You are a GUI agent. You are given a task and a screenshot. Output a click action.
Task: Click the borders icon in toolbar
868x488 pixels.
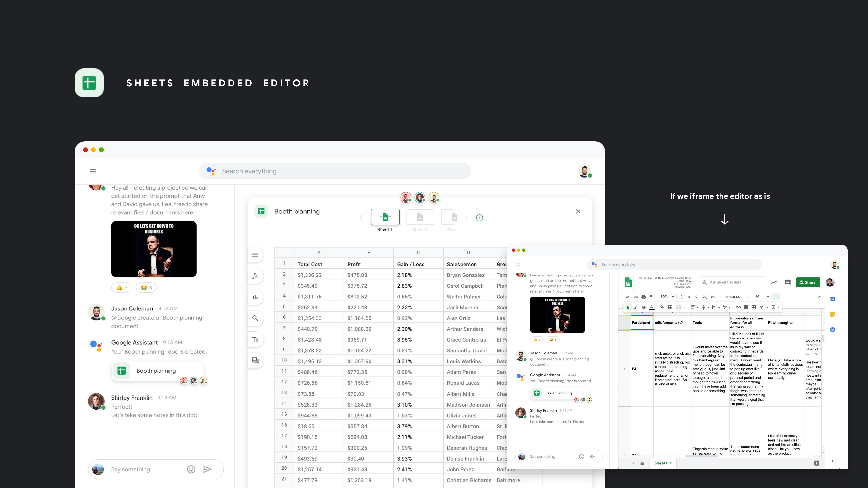coord(670,307)
